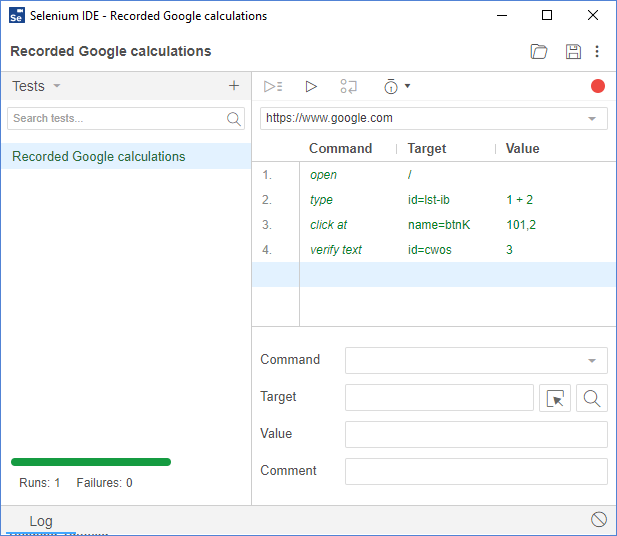The height and width of the screenshot is (536, 617).
Task: Click value 3 in verify text row
Action: [509, 250]
